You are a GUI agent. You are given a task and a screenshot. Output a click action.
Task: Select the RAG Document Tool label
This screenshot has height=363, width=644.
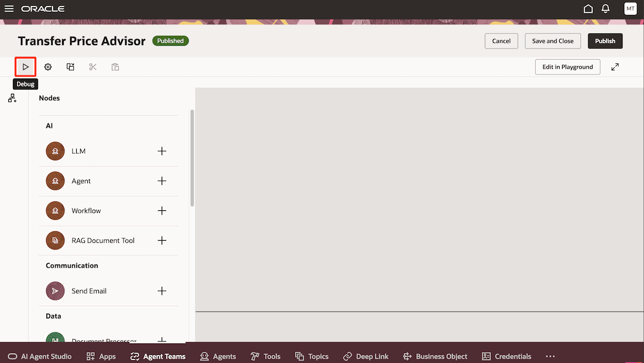click(x=103, y=241)
